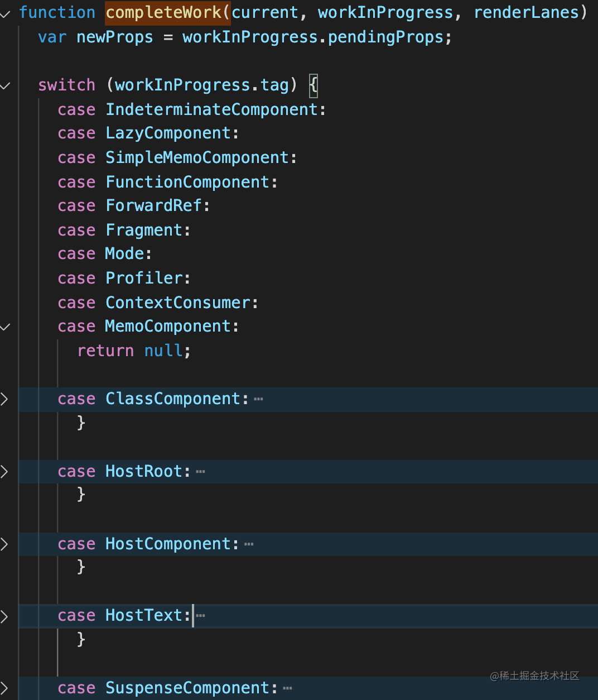
Task: Click the ellipsis after HostText
Action: [x=200, y=616]
